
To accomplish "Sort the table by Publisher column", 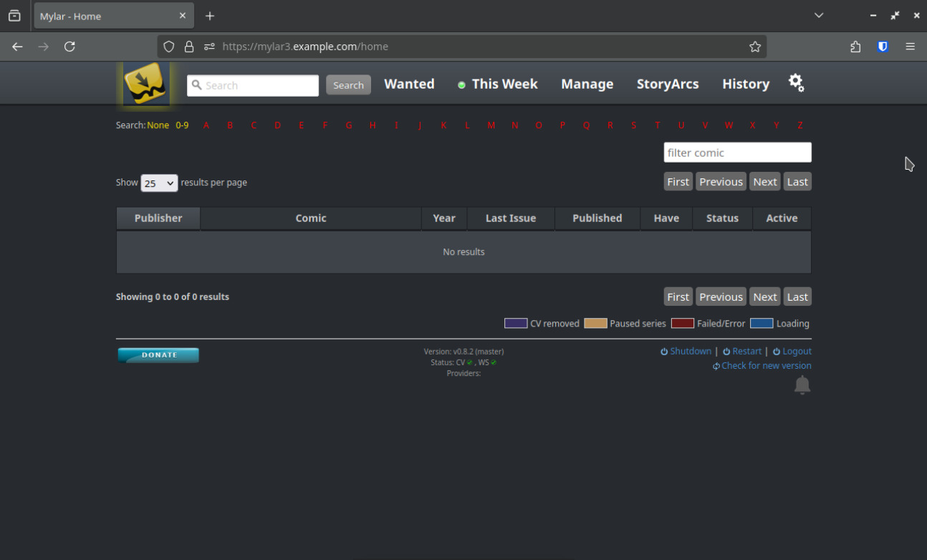I will tap(158, 218).
